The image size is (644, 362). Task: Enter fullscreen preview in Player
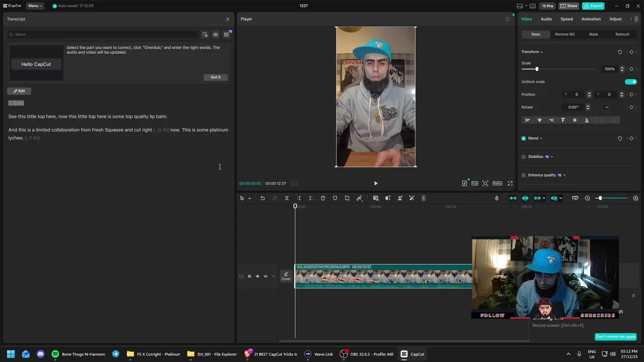pyautogui.click(x=510, y=184)
